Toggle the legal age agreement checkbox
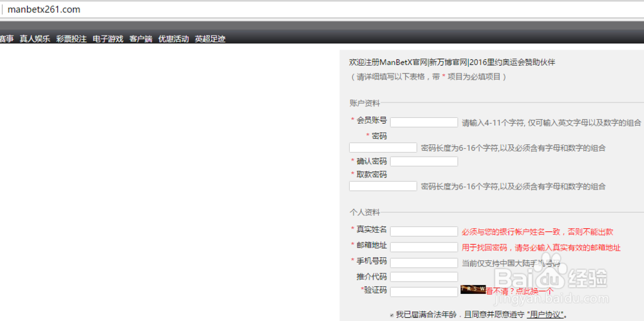The image size is (644, 321). pos(392,315)
